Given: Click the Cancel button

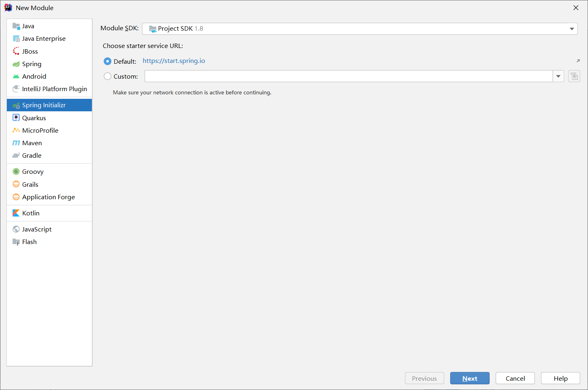Looking at the screenshot, I should 515,378.
